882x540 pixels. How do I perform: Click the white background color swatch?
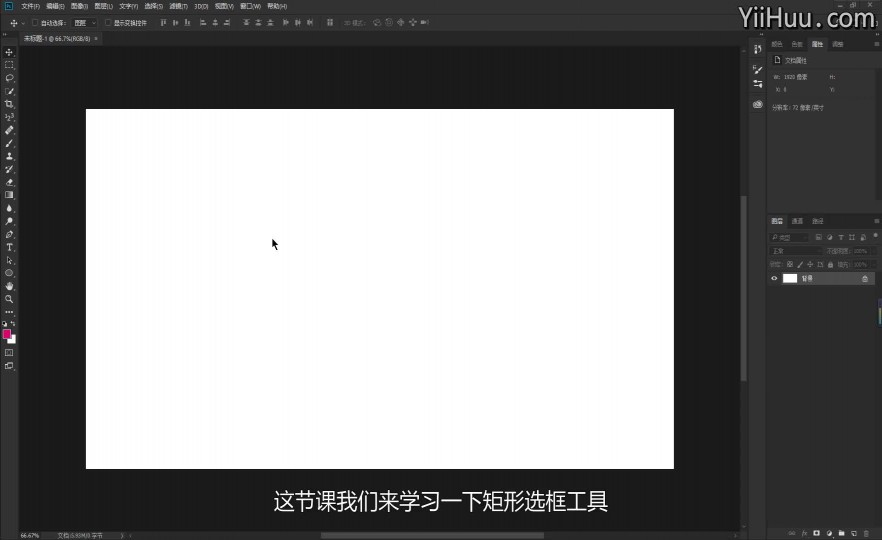13,340
